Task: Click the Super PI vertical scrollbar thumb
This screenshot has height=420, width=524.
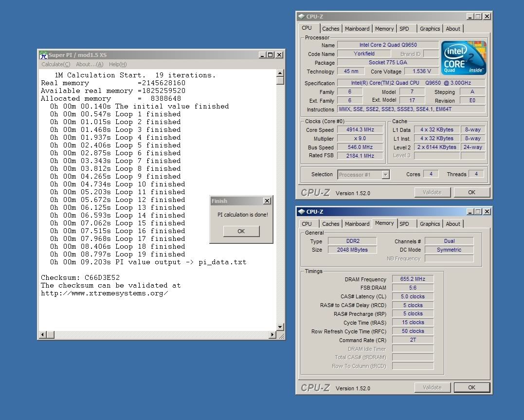Action: tap(280, 81)
